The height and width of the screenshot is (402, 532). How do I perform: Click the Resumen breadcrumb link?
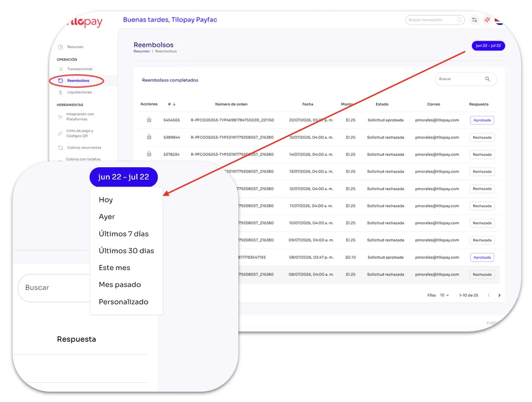[142, 51]
